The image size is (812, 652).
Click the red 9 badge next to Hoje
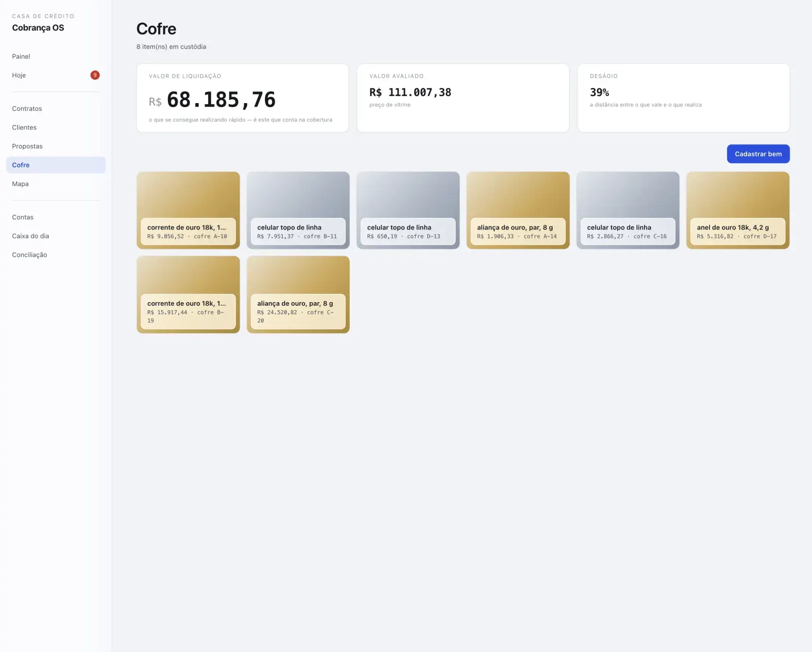click(95, 75)
